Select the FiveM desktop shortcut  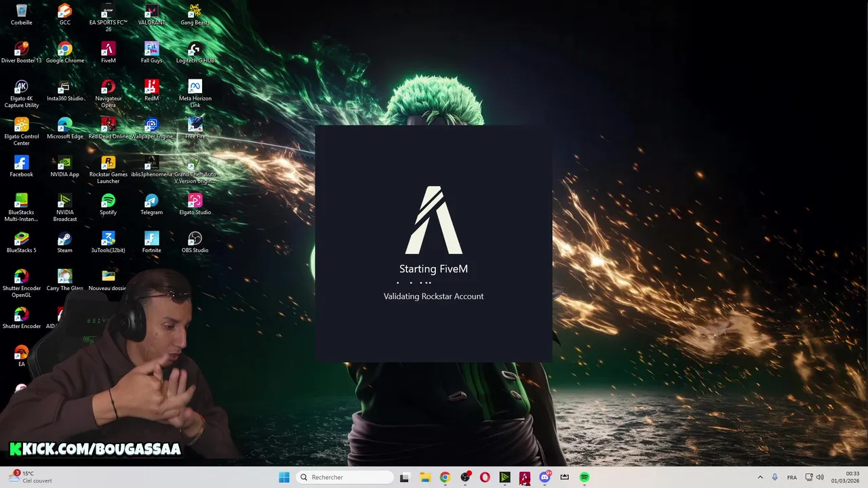pos(108,53)
